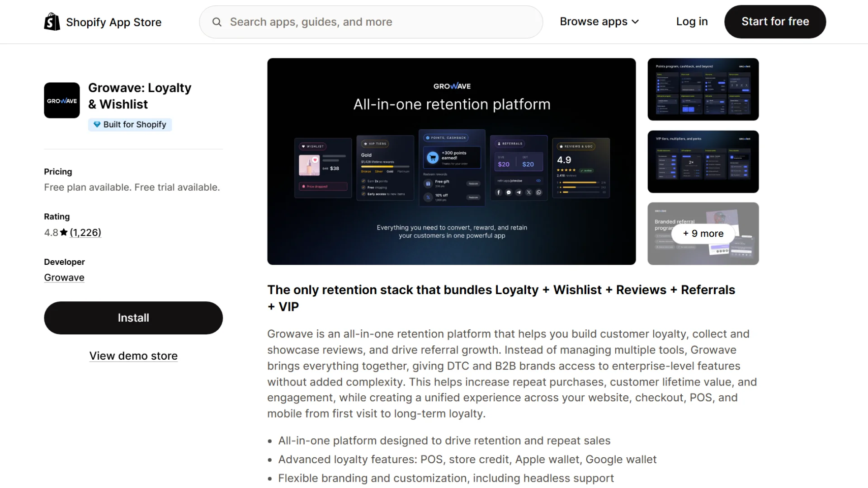Click the Rating label text
Viewport: 868px width, 488px height.
[x=57, y=216]
